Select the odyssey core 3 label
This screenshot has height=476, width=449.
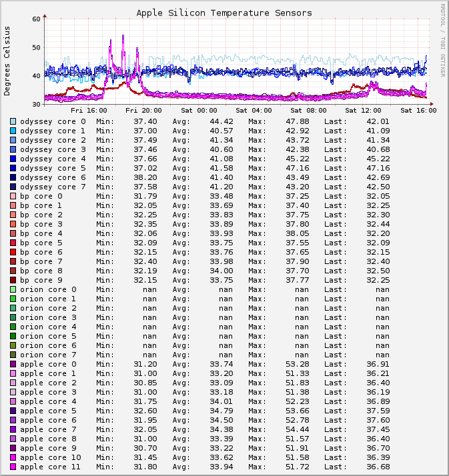click(x=53, y=149)
